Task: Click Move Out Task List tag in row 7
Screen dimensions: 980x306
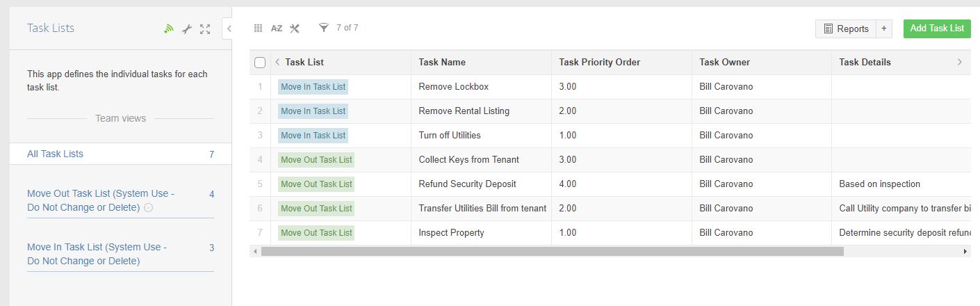Action: pyautogui.click(x=316, y=233)
